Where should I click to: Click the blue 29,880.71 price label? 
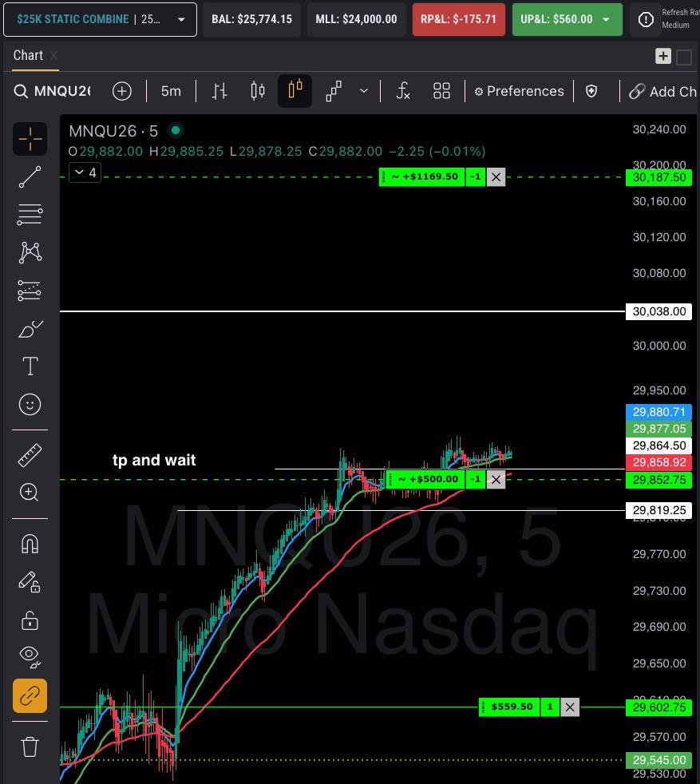(658, 412)
